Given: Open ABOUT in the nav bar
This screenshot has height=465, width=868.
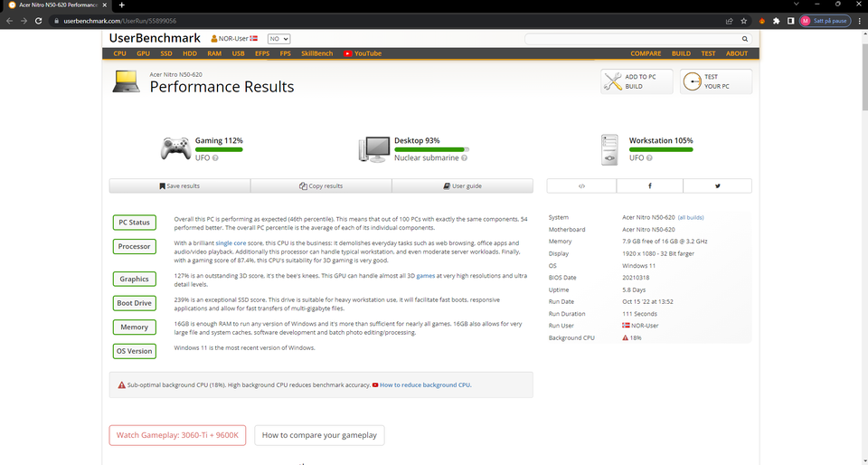Looking at the screenshot, I should 737,53.
